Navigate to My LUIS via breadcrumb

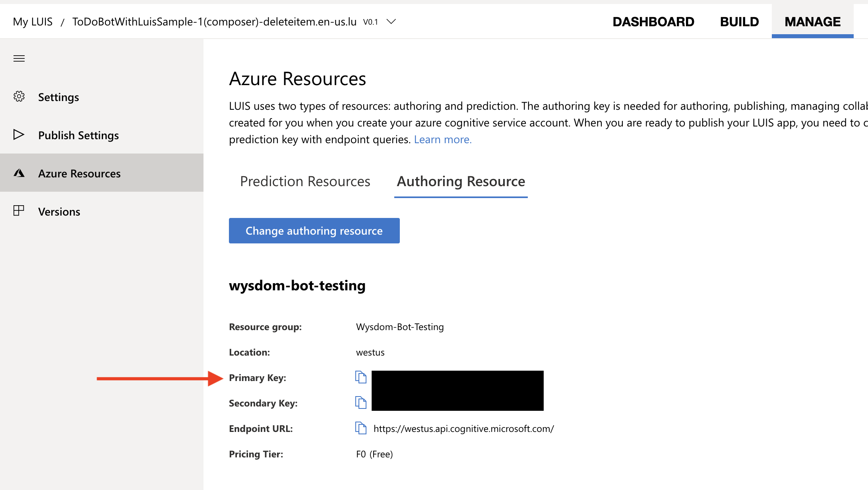pyautogui.click(x=32, y=22)
